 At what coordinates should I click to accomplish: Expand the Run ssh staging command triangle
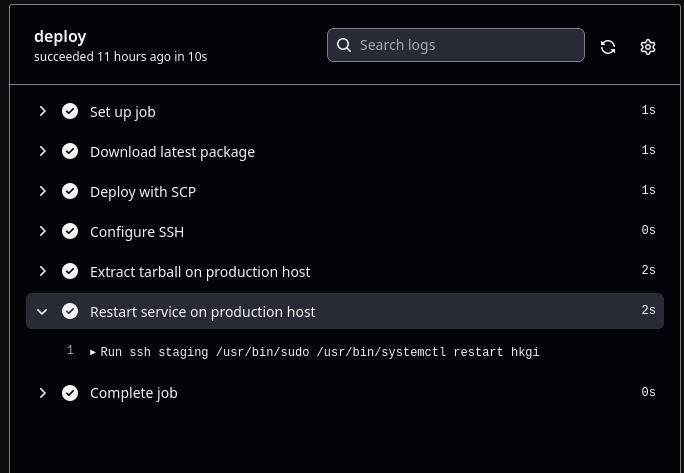tap(93, 352)
